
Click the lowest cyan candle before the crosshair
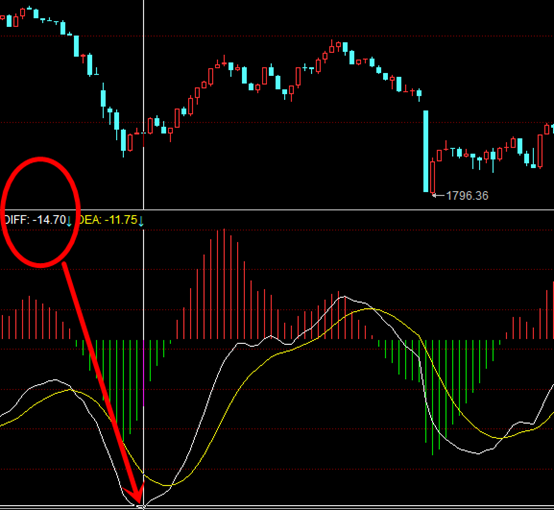[123, 143]
